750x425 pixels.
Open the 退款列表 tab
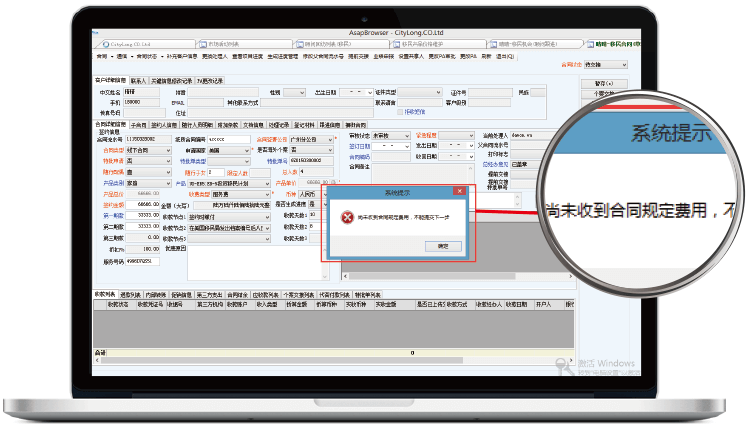(x=131, y=295)
